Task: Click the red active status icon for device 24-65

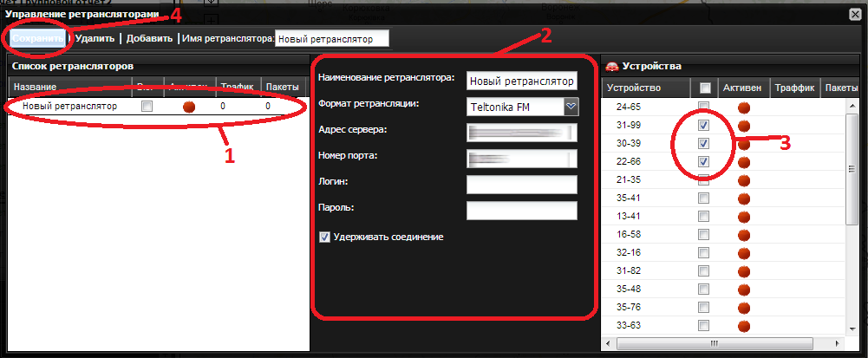Action: click(743, 107)
